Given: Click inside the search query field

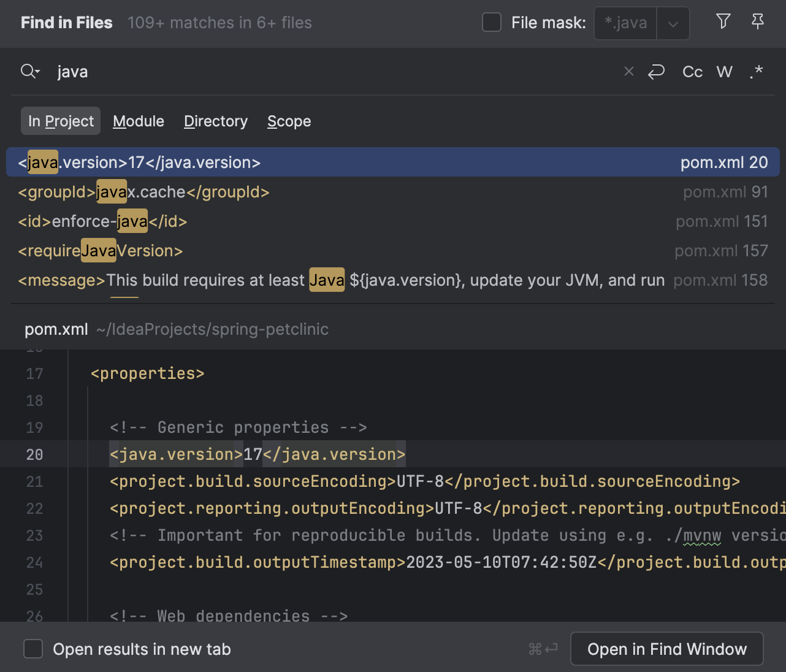Looking at the screenshot, I should coord(245,71).
